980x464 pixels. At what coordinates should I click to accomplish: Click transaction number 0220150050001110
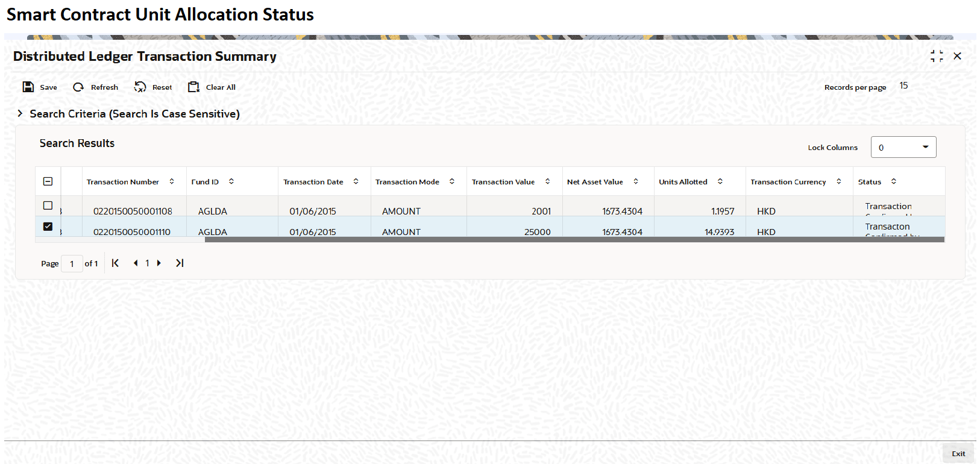[x=132, y=231]
